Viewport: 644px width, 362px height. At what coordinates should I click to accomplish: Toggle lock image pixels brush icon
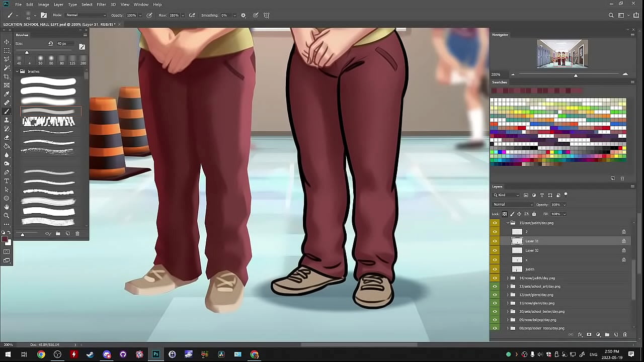point(512,214)
